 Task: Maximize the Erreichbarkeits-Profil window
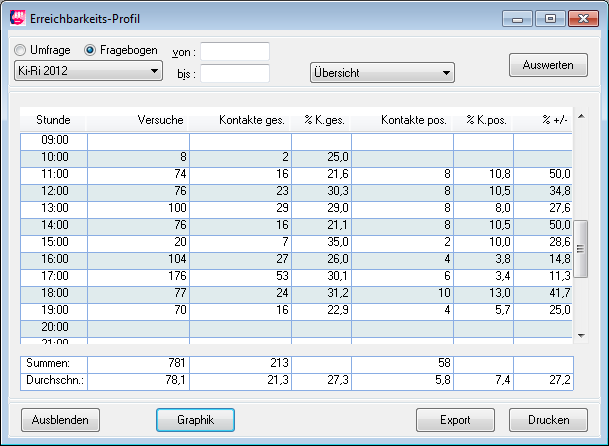point(549,18)
